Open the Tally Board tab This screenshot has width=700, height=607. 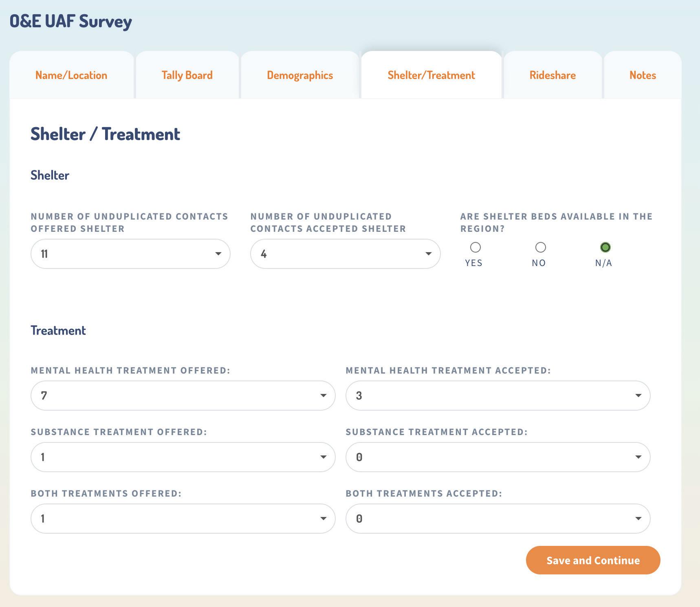pos(187,75)
